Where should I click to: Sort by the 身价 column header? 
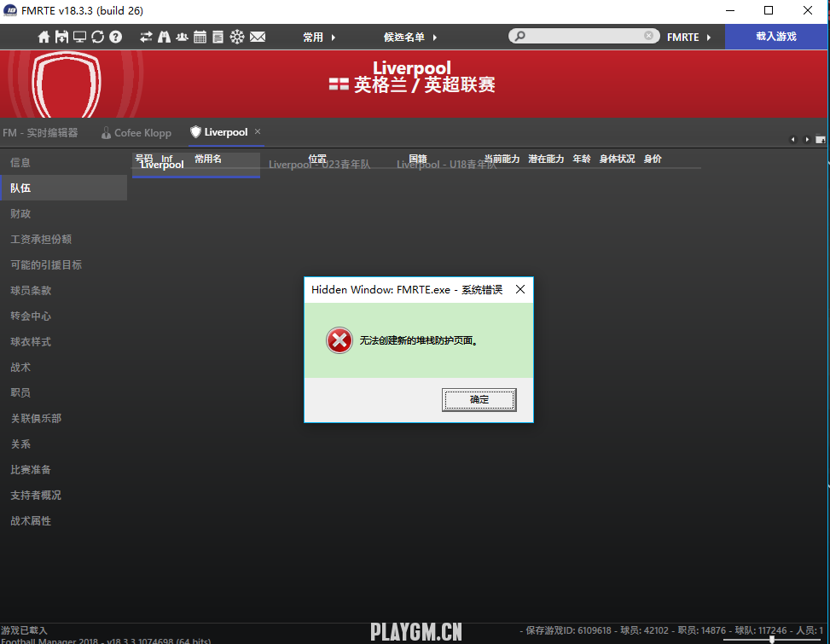pyautogui.click(x=652, y=159)
